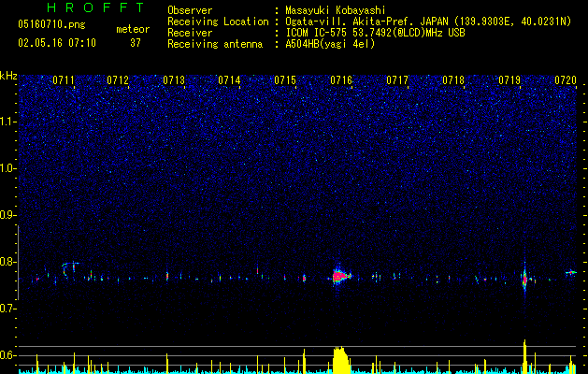Click the 0716 time marker
588x374 pixels.
(x=341, y=80)
